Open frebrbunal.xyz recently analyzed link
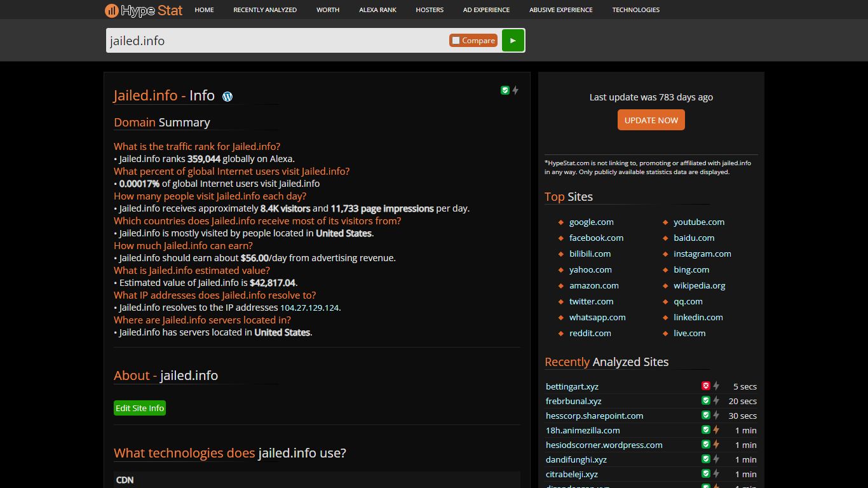 (x=574, y=401)
